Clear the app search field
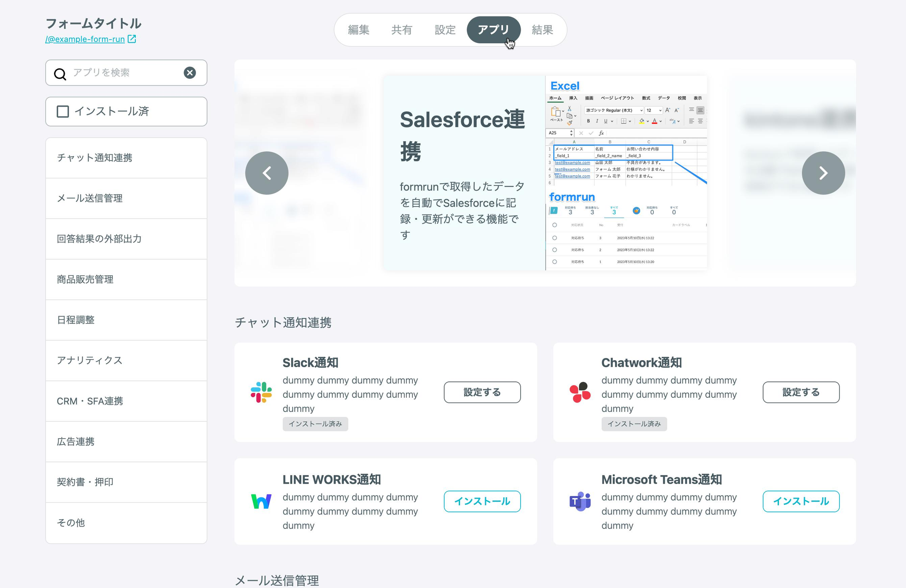 point(190,73)
